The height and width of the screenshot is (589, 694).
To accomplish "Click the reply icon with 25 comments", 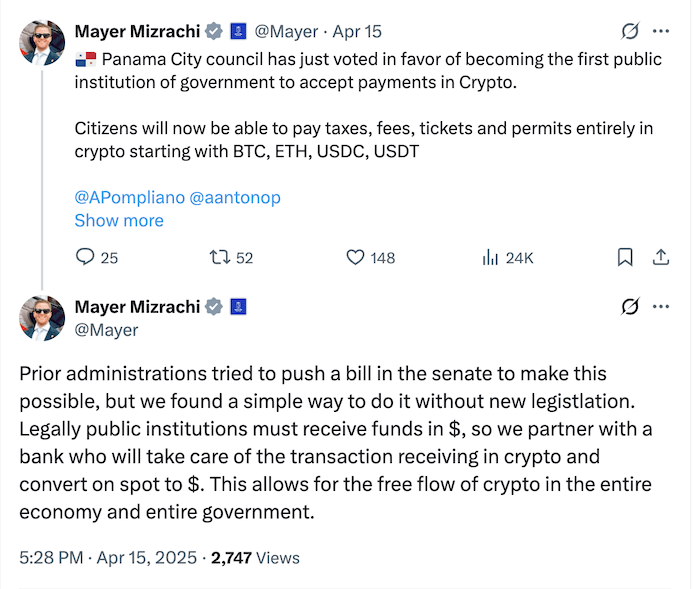I will 85,257.
